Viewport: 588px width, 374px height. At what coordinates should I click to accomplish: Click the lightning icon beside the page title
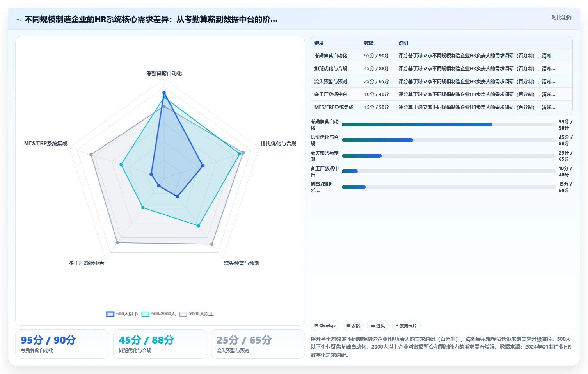coord(18,20)
